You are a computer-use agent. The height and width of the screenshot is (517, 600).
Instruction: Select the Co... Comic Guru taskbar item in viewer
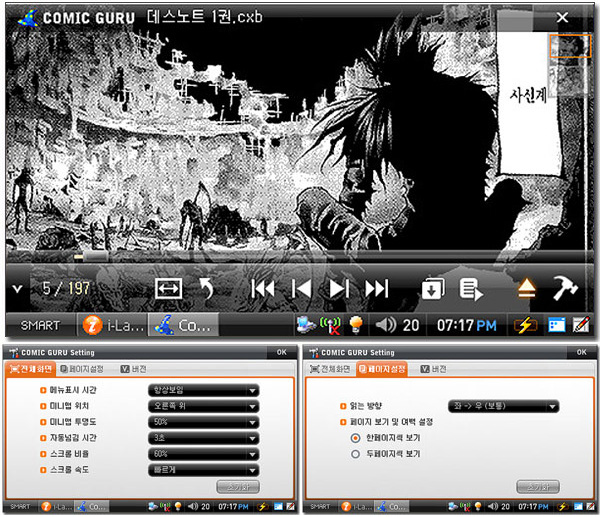coord(184,326)
